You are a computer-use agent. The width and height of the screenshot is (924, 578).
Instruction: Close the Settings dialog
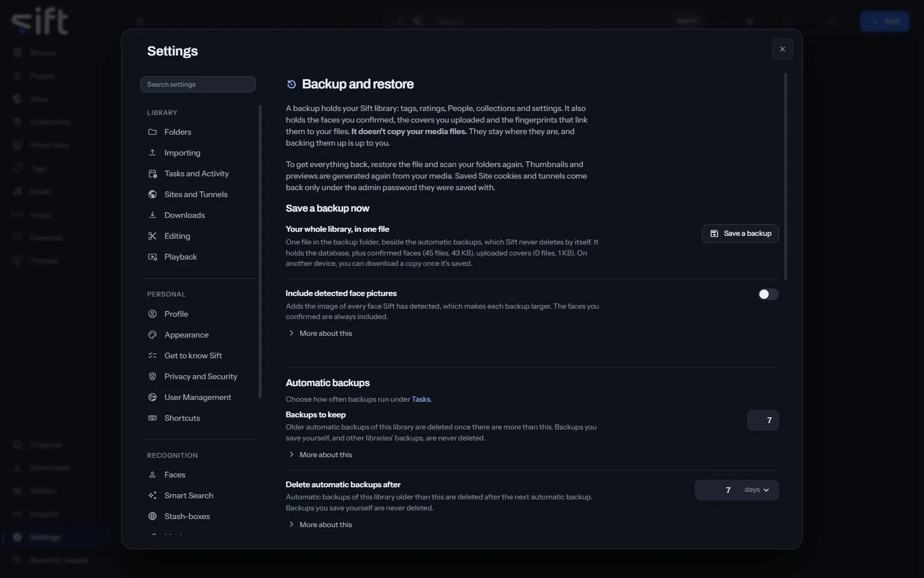point(783,49)
